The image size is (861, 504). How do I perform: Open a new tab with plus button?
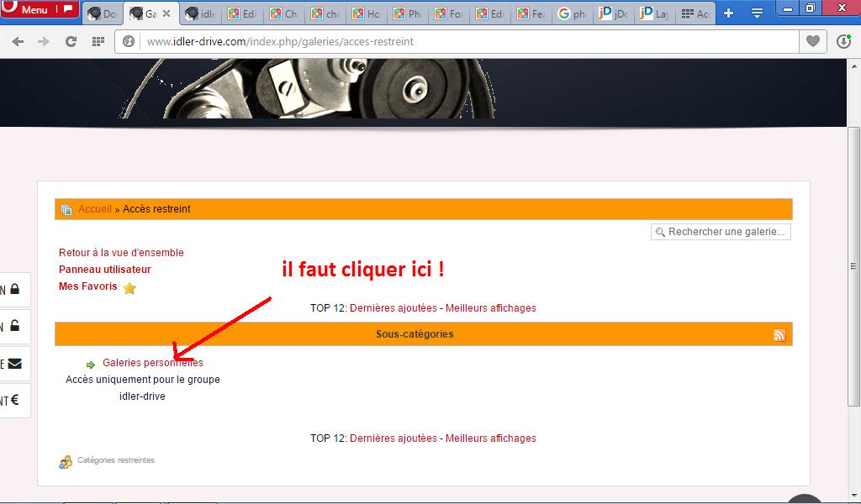(x=728, y=13)
